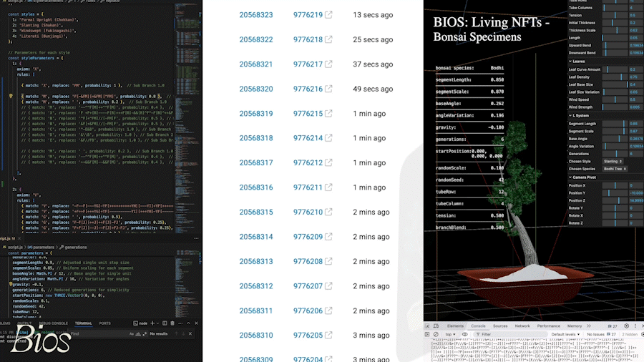Screen dimensions: 644x362
Task: Clear the DevTools console
Action: (x=436, y=335)
